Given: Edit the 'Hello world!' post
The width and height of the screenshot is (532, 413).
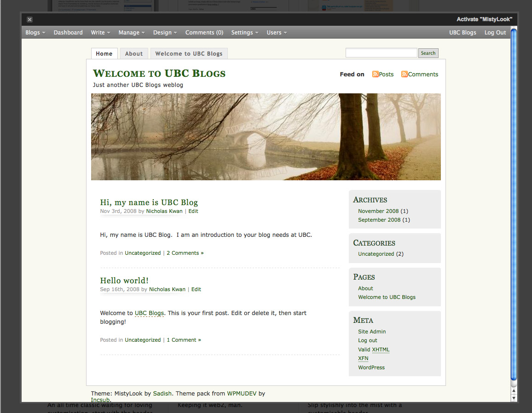Looking at the screenshot, I should (196, 289).
